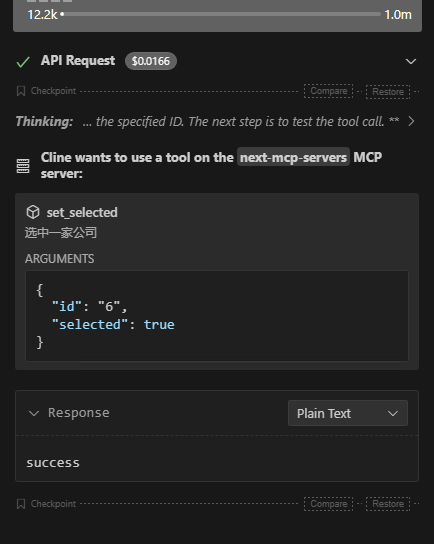
Task: Expand the Thinking section arrow
Action: [x=411, y=121]
